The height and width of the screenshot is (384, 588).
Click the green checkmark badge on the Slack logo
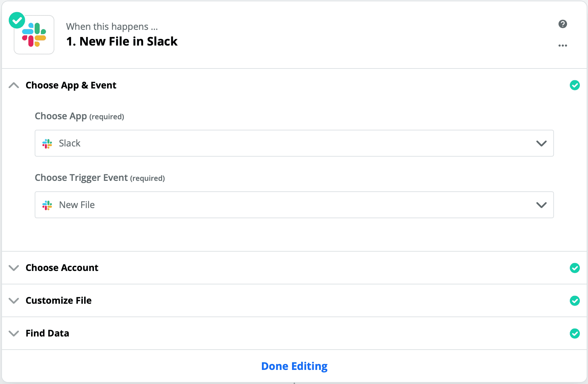[17, 20]
